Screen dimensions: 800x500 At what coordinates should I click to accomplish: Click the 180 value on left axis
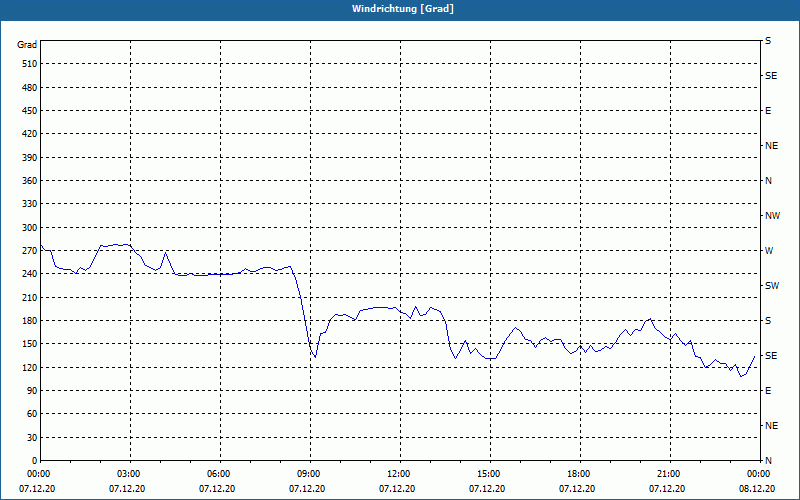point(30,321)
